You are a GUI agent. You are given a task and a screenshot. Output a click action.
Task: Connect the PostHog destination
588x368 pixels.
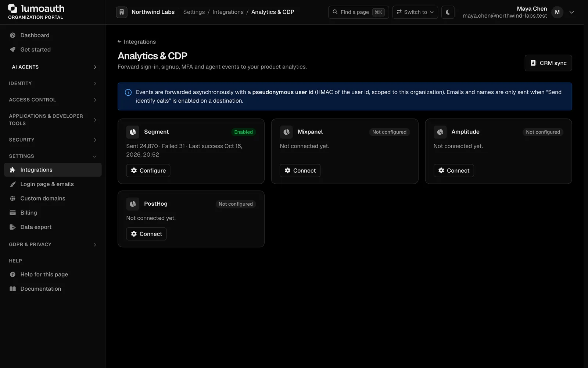(x=146, y=234)
